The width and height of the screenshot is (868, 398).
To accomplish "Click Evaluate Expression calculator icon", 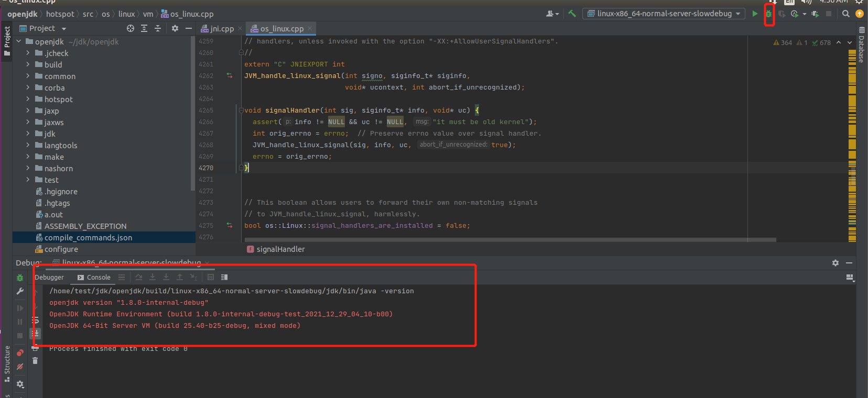I will tap(211, 277).
